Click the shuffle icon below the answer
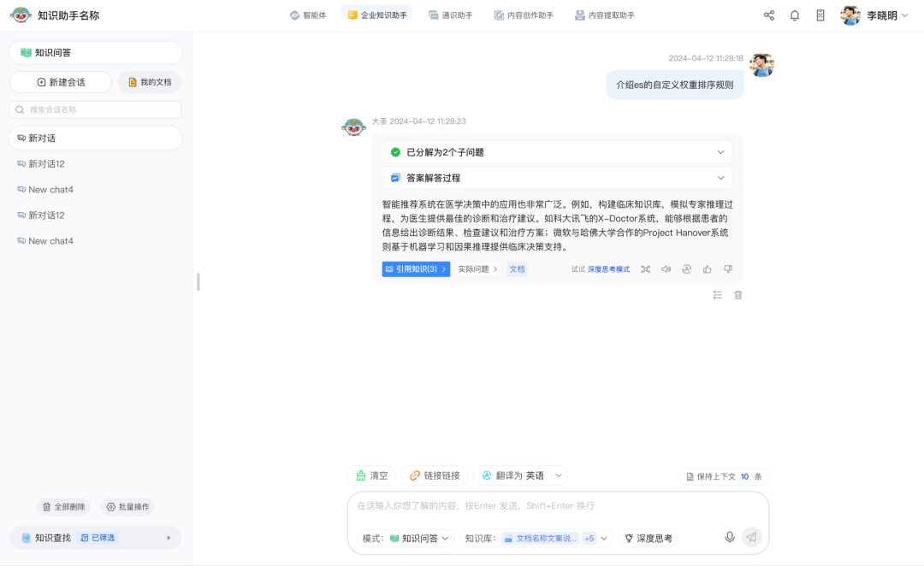Viewport: 924px width, 566px height. coord(645,269)
